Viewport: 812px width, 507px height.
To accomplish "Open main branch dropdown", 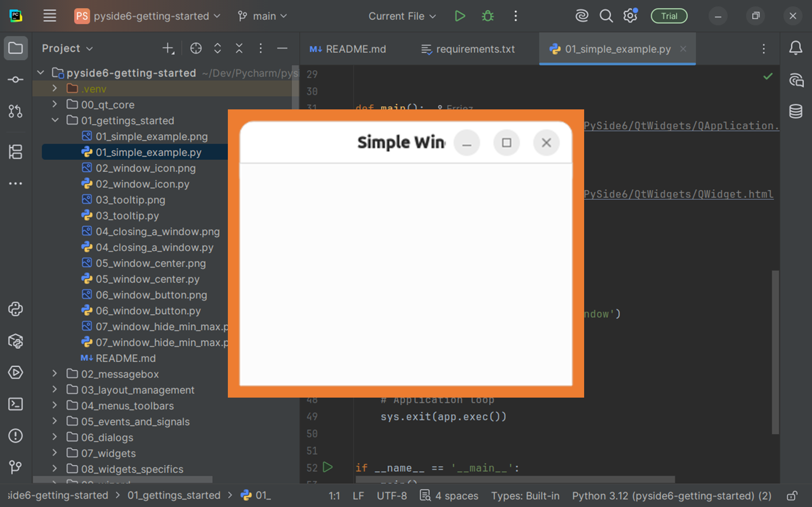I will pyautogui.click(x=263, y=16).
